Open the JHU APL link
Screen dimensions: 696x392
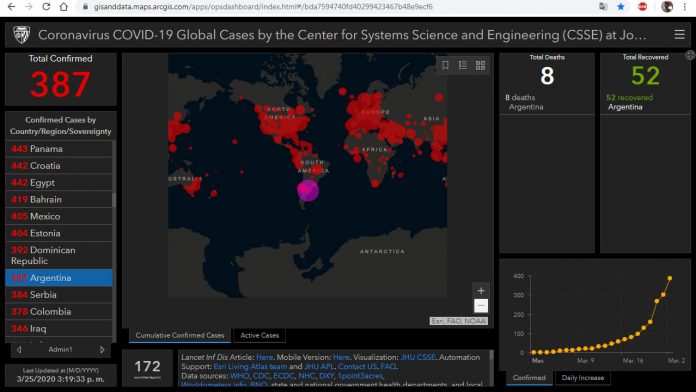click(319, 366)
